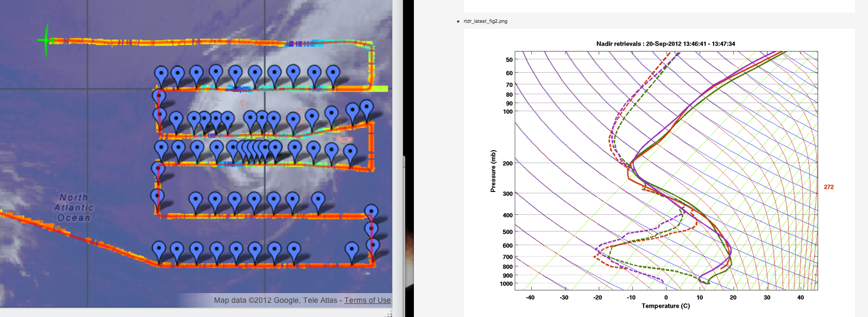Click the Map data Google copyright text
The width and height of the screenshot is (868, 317).
pyautogui.click(x=275, y=300)
